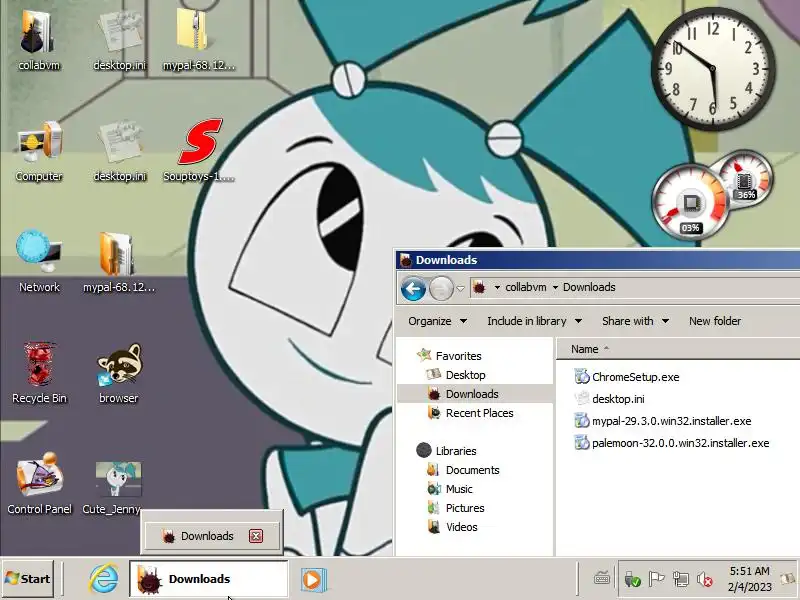Open the Include in library menu

coord(534,321)
